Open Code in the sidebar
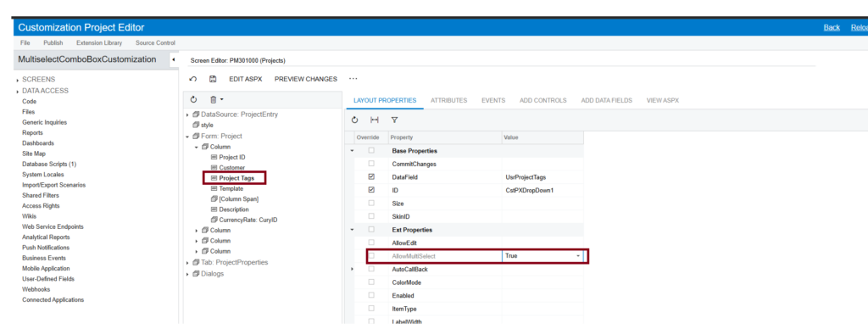 point(29,101)
